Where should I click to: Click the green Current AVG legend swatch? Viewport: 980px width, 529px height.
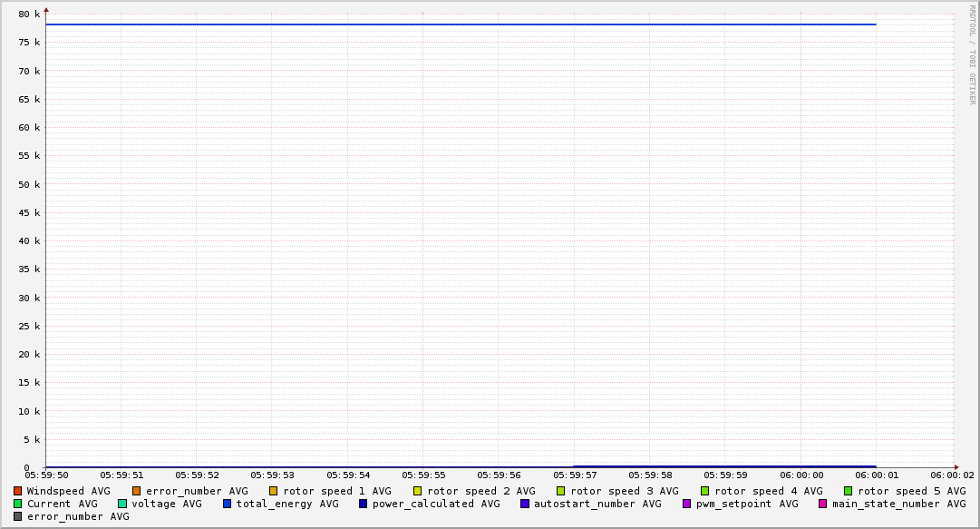(17, 504)
